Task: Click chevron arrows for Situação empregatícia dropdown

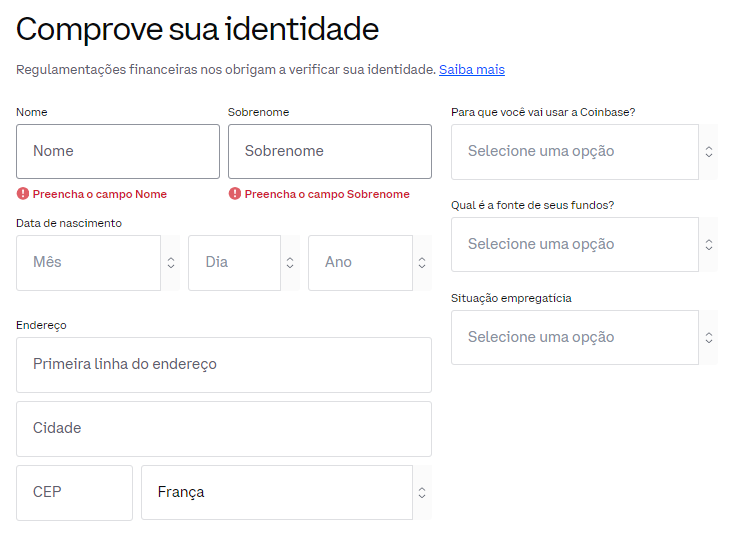Action: click(x=708, y=338)
